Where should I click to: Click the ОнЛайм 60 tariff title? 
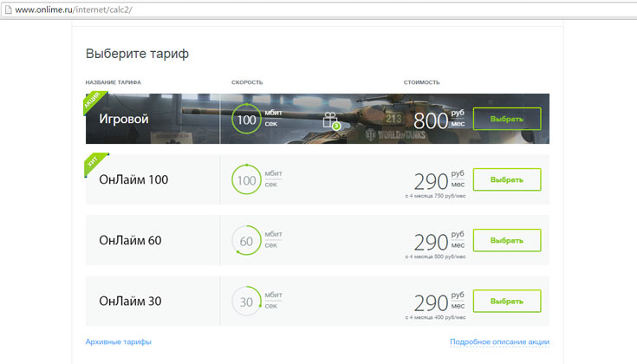pos(130,240)
